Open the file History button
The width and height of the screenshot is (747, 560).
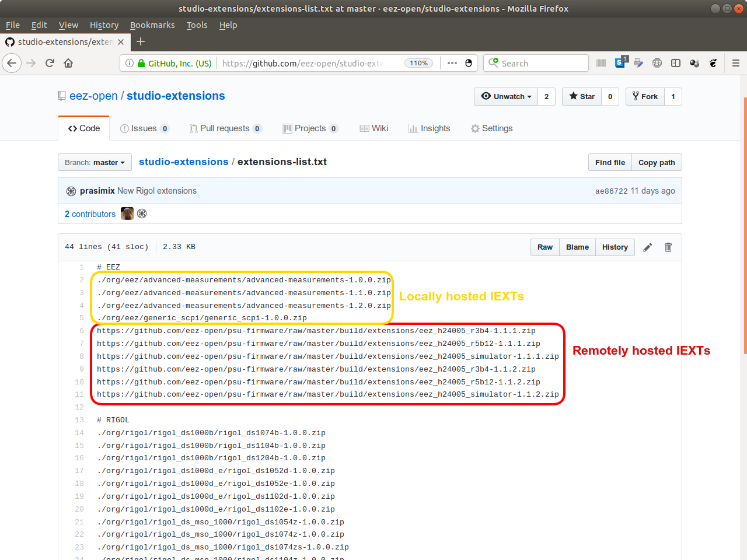[615, 247]
